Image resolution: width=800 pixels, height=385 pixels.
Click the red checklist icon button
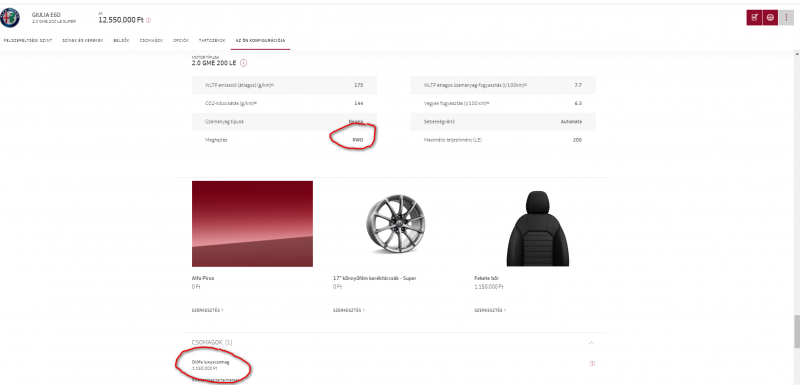pyautogui.click(x=754, y=18)
